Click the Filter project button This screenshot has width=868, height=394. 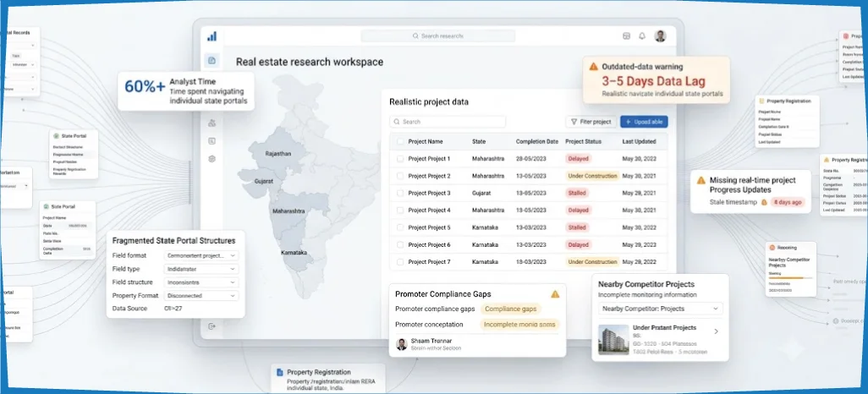pyautogui.click(x=591, y=122)
